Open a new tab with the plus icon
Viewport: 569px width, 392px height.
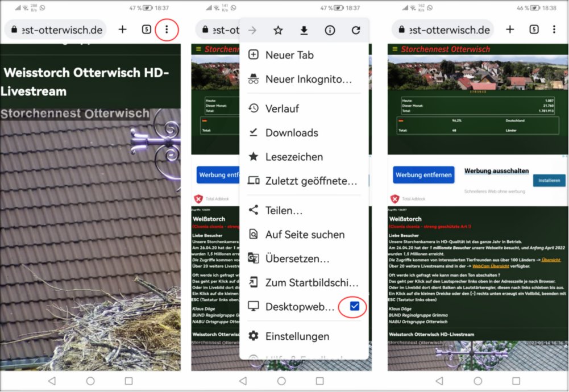point(122,30)
